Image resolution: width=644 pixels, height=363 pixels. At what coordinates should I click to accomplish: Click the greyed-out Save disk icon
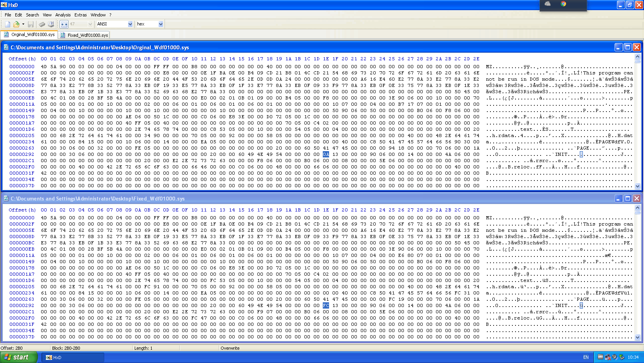[x=31, y=24]
